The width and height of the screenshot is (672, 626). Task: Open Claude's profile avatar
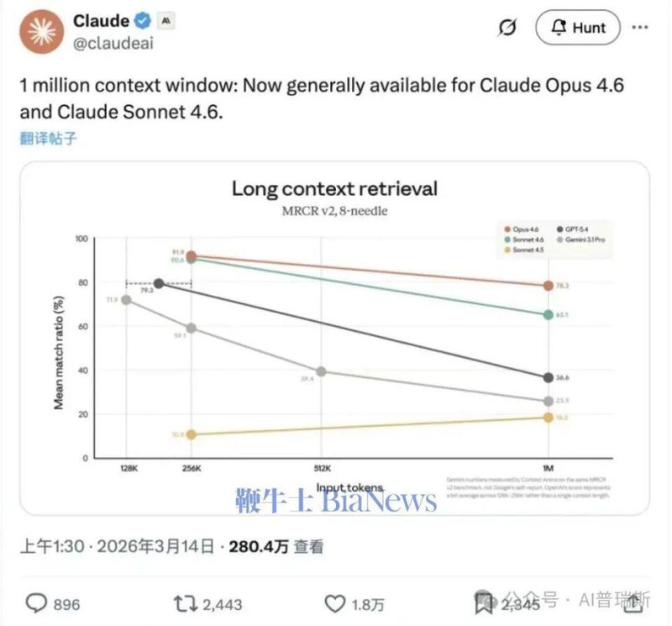tap(43, 34)
